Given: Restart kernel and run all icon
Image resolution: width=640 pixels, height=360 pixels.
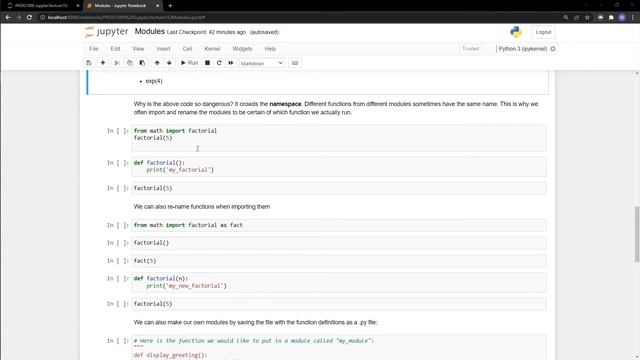Looking at the screenshot, I should tap(231, 63).
